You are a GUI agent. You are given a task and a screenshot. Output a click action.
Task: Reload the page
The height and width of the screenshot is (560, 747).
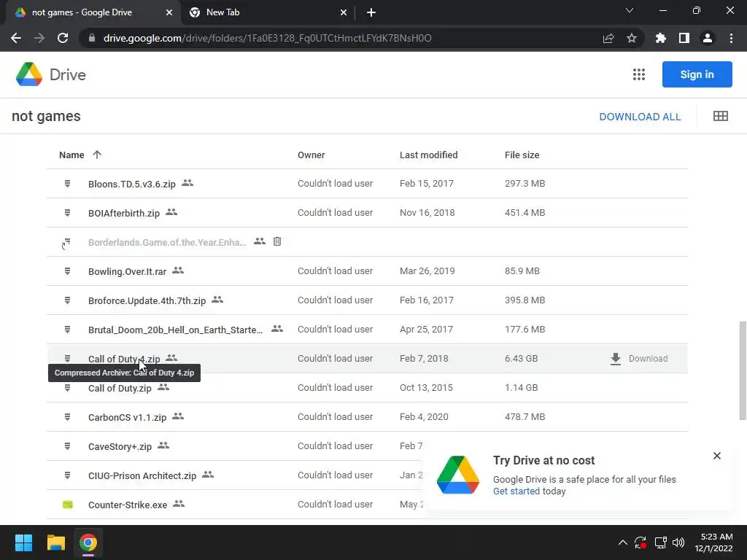point(63,38)
